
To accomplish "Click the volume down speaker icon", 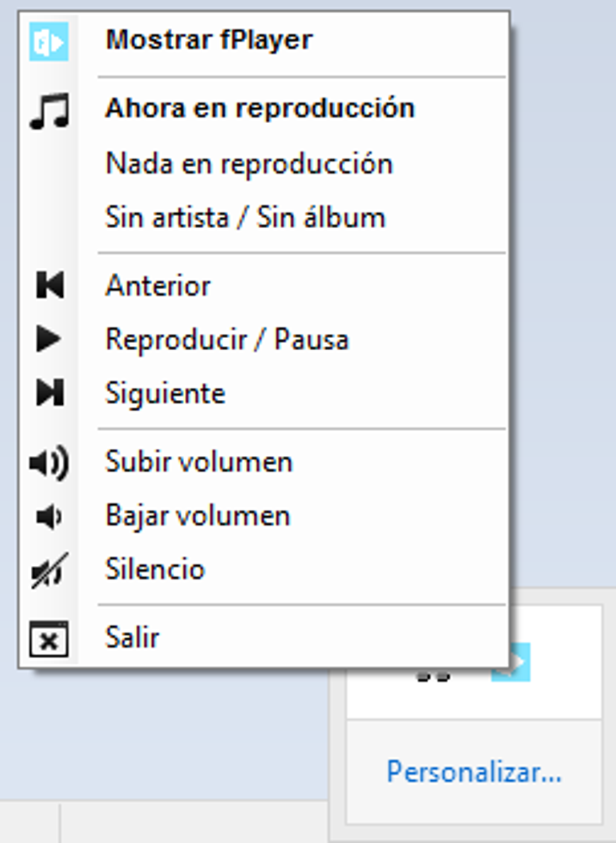I will coord(48,517).
